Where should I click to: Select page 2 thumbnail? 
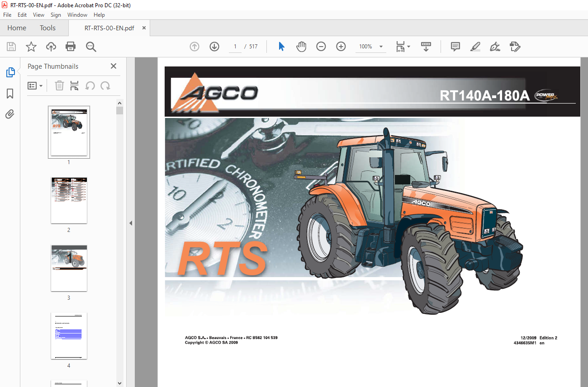69,200
